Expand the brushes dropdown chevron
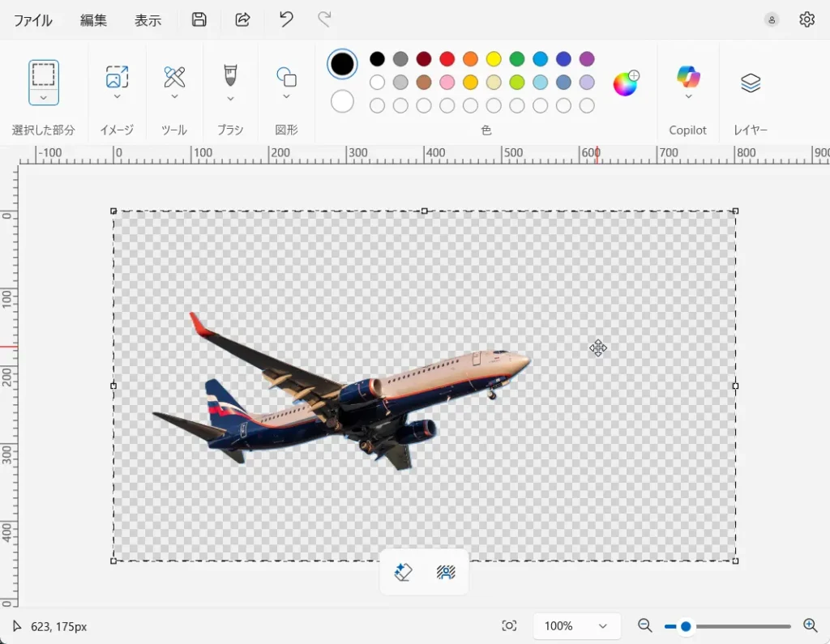The width and height of the screenshot is (830, 644). [230, 99]
